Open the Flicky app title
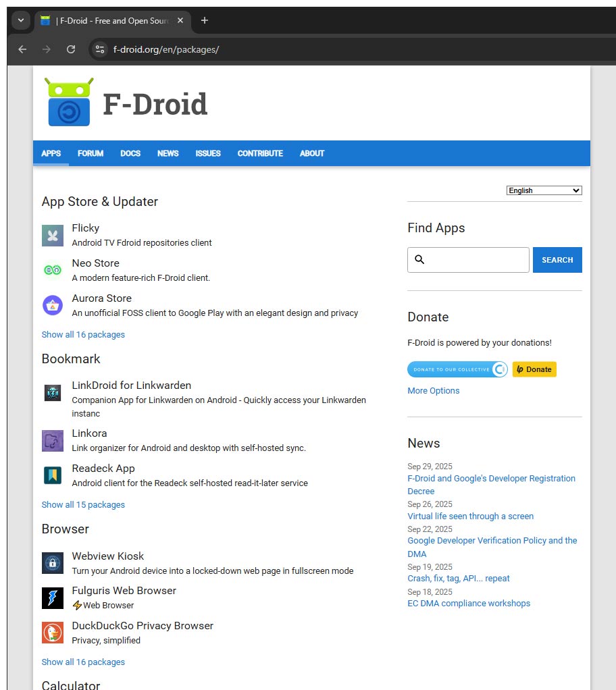 [86, 228]
